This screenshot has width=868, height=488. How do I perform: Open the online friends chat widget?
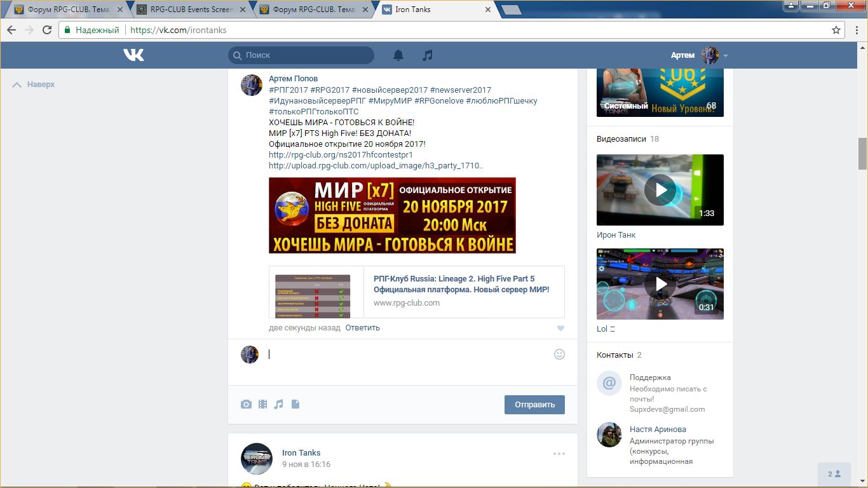(834, 474)
